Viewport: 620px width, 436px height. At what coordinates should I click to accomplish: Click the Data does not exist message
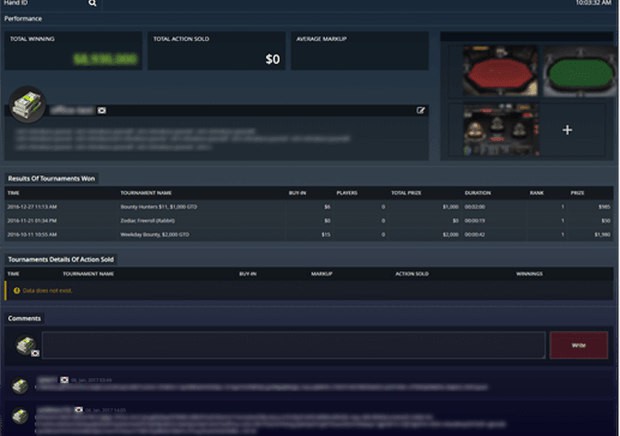point(47,291)
